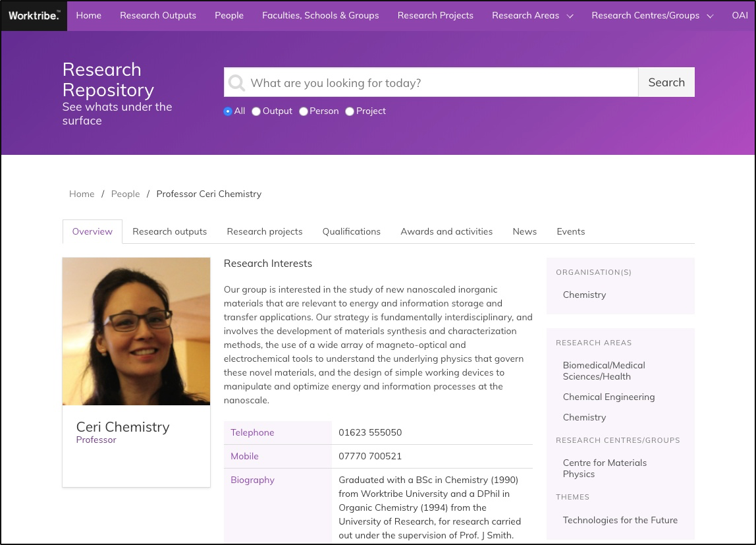Click the Search button
Viewport: 756px width, 545px height.
point(666,82)
